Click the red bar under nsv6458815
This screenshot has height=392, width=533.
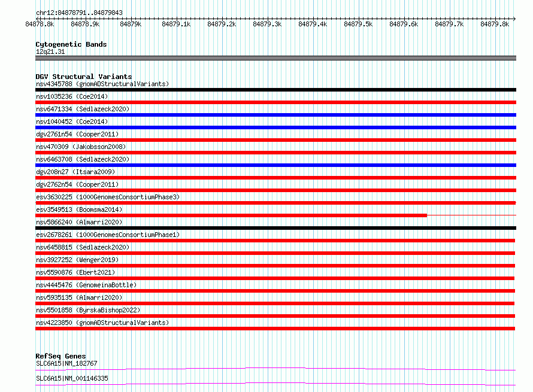(275, 253)
